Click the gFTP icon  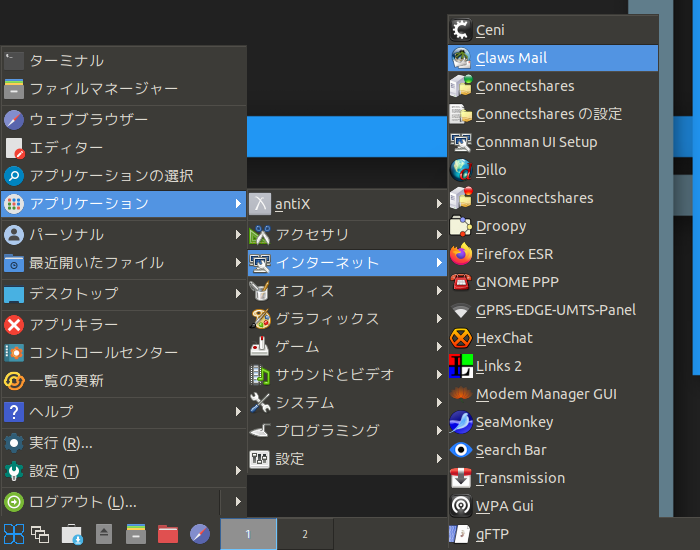tap(460, 534)
